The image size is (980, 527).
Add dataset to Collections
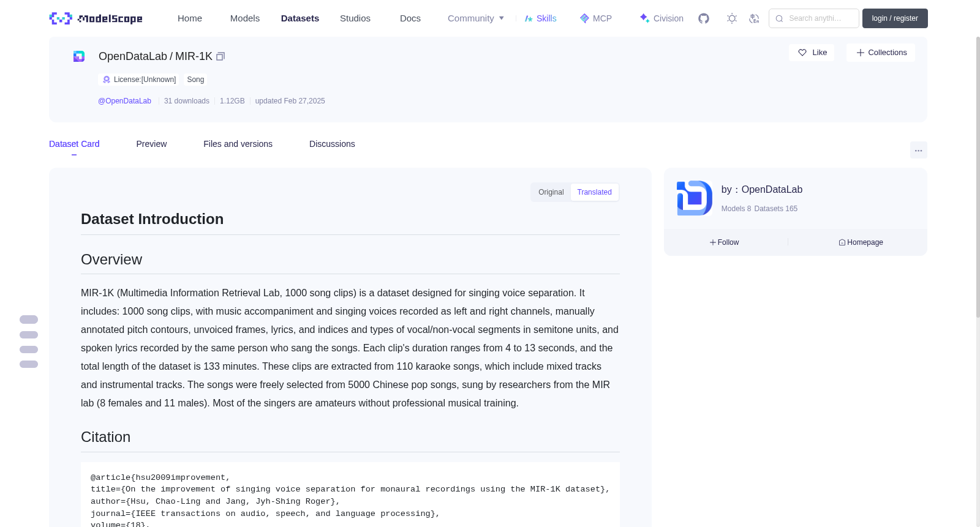[x=881, y=53]
